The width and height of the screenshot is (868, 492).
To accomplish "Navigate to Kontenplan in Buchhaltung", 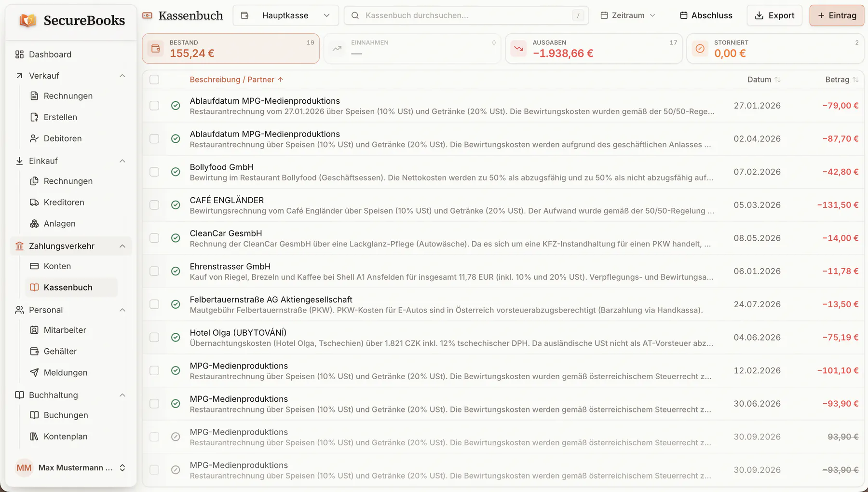I will pos(71,437).
